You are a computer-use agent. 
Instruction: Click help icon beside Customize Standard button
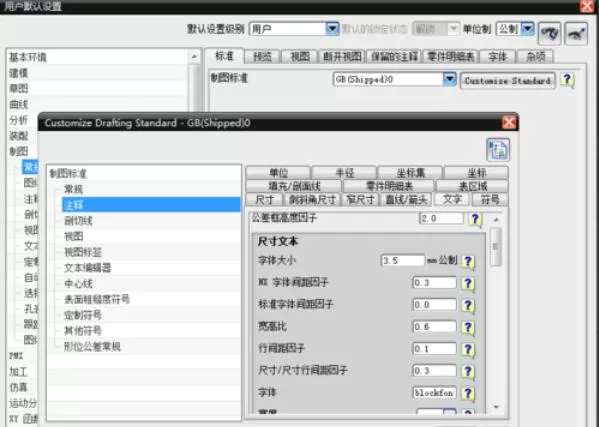coord(567,80)
